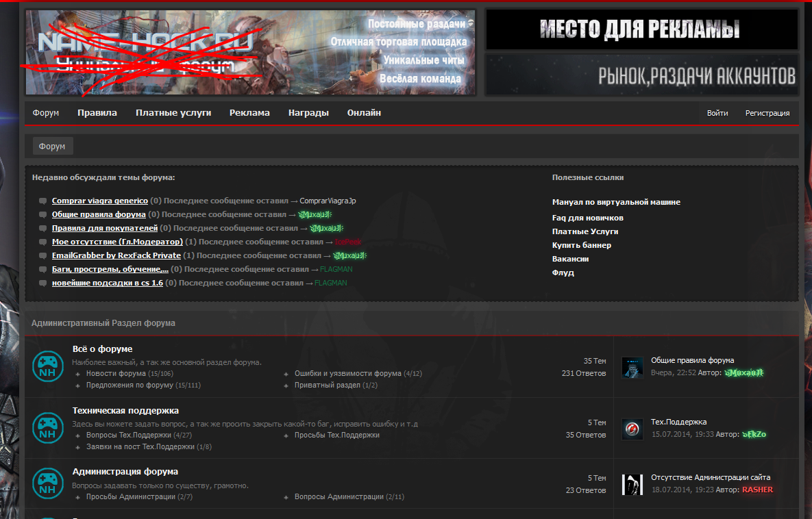This screenshot has width=812, height=519.
Task: Open the Рынок, раздачи аккаунтов banner
Action: (641, 75)
